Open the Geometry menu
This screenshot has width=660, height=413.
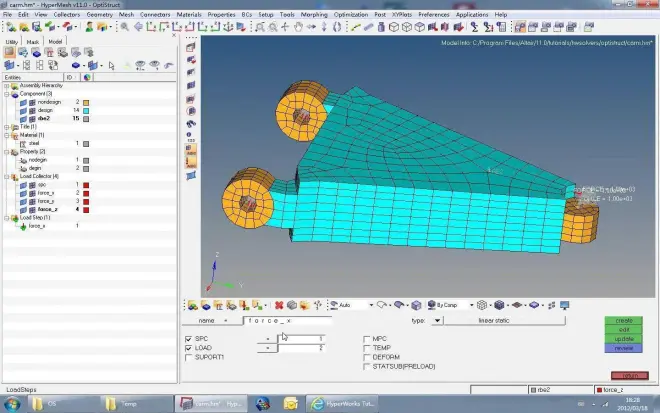coord(99,15)
